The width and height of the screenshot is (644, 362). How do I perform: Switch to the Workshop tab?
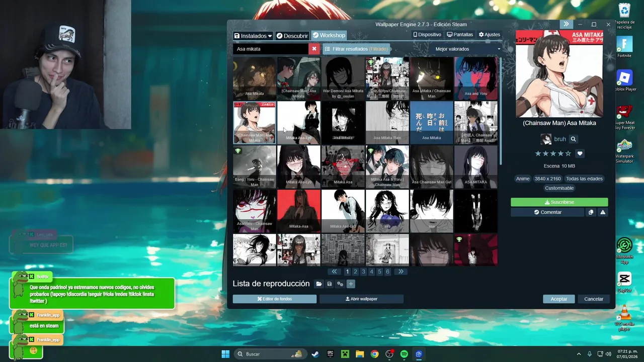coord(329,36)
